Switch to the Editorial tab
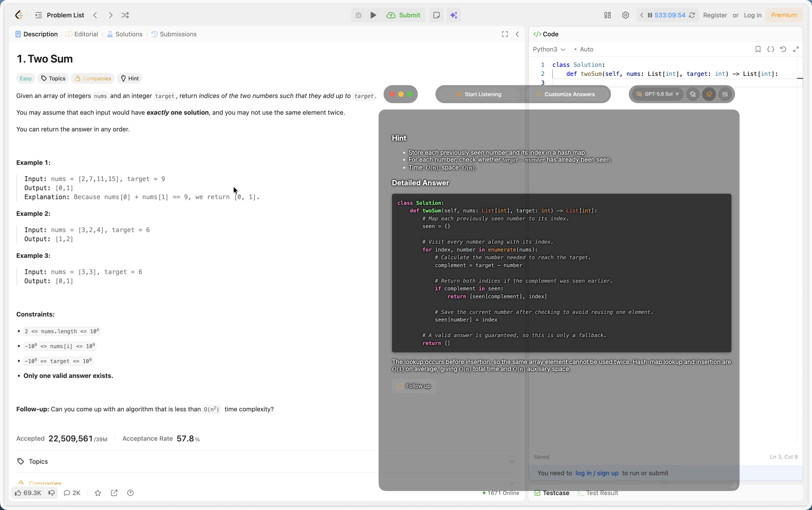The height and width of the screenshot is (510, 812). (82, 34)
